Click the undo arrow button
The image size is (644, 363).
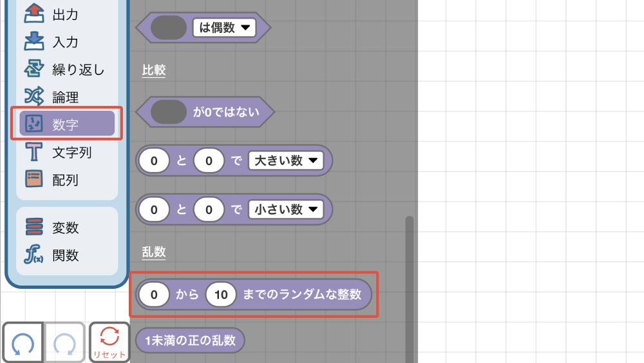(x=23, y=342)
